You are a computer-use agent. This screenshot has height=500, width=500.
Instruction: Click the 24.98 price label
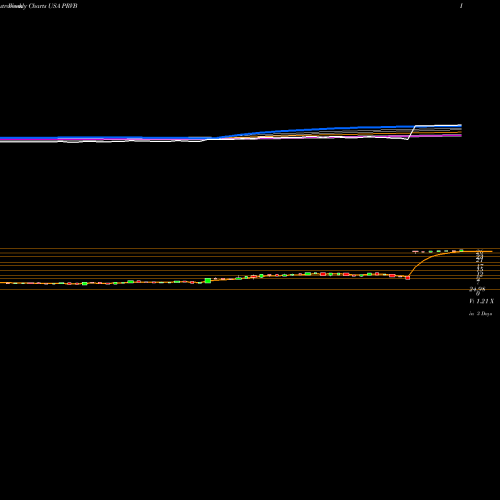[x=477, y=289]
